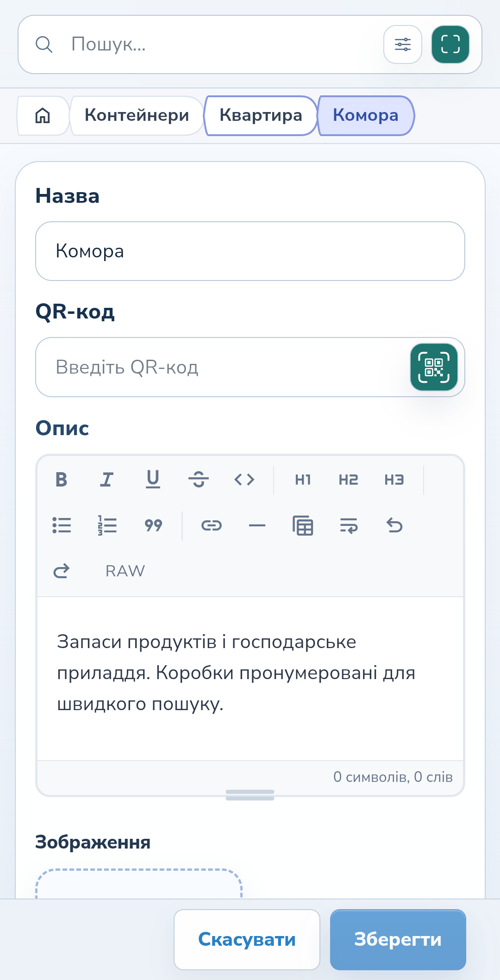Apply H3 heading
Screen dimensions: 500x980
(394, 480)
